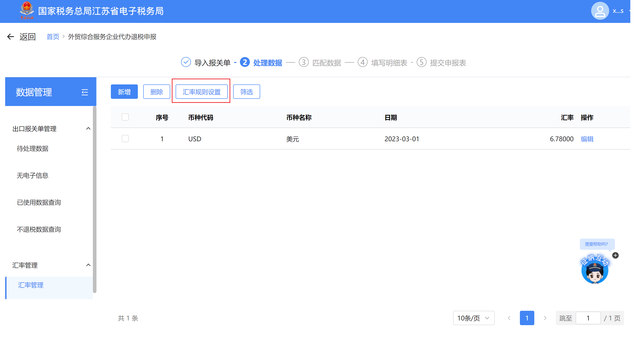Click the completed 导入报关单 step checkmark

point(186,62)
